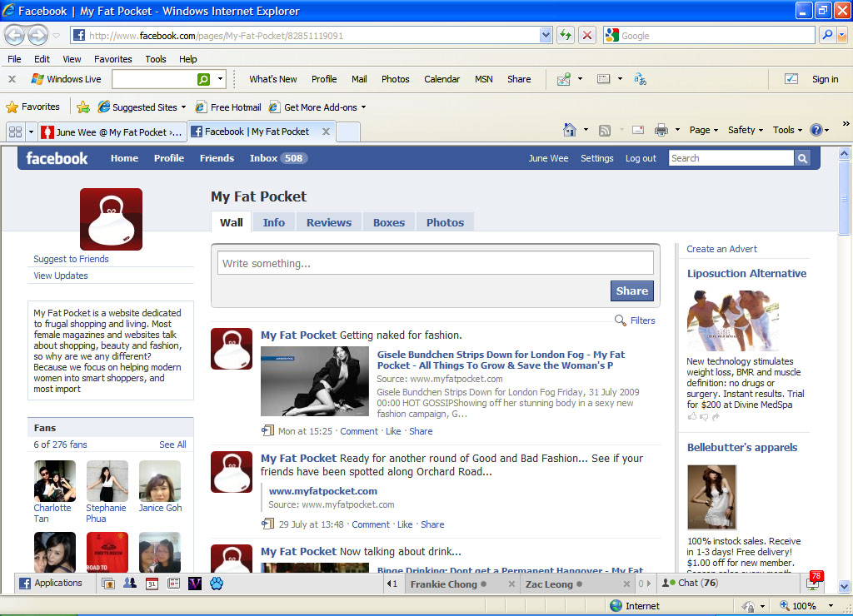The image size is (853, 616).
Task: Add to favorites with the star-plus icon
Action: [x=83, y=107]
